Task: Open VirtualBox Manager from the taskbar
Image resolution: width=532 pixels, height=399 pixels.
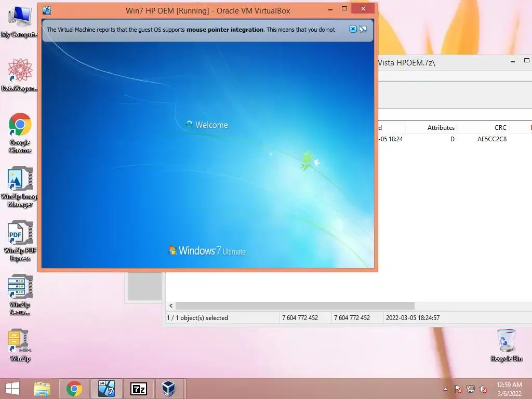Action: click(168, 389)
